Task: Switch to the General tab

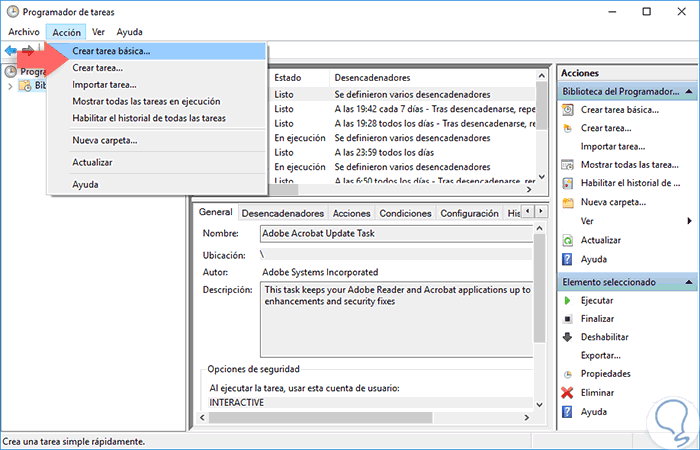Action: [216, 212]
